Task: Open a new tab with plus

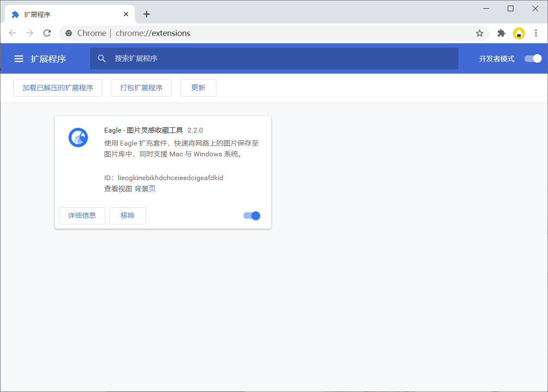Action: point(146,14)
